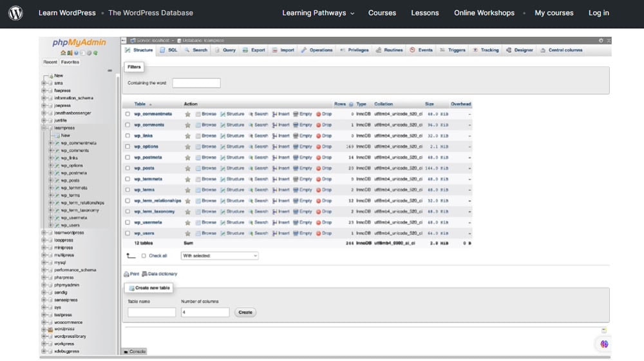Click the page settings gear at top right

click(x=601, y=41)
